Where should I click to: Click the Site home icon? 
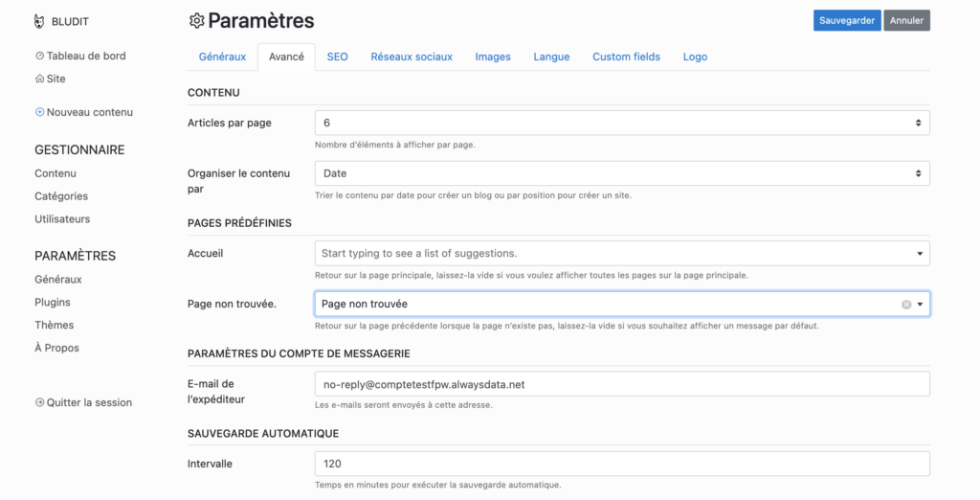pos(40,79)
